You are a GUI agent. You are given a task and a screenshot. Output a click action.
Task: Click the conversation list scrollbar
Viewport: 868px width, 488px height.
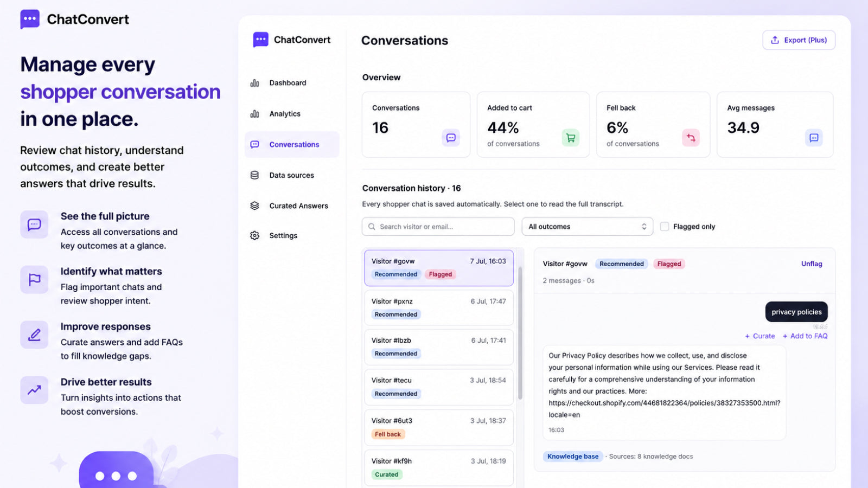[x=520, y=333]
